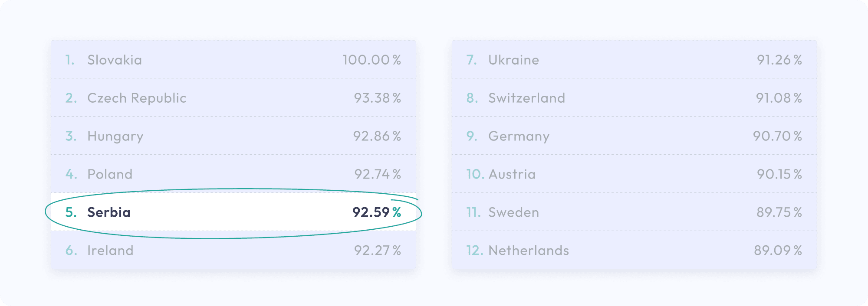Select the Netherlands entry name

[x=528, y=251]
